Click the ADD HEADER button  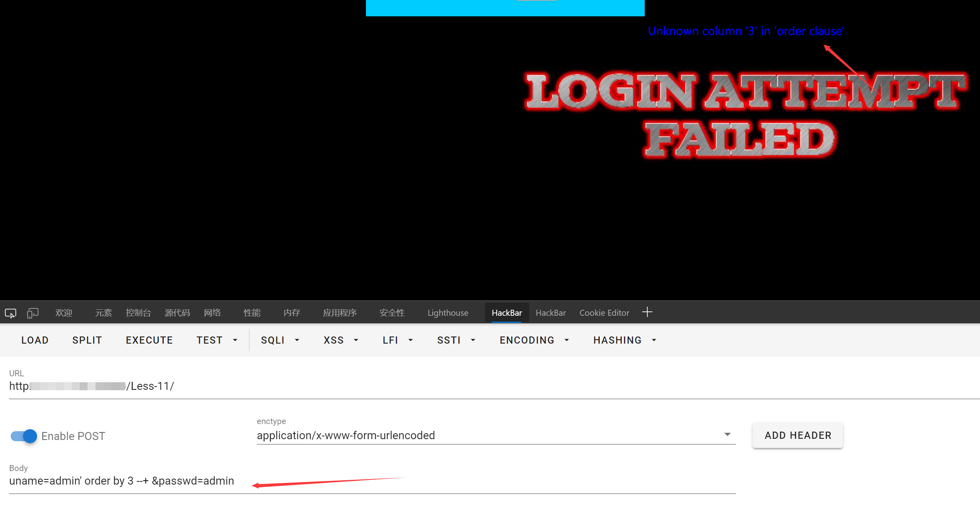pyautogui.click(x=798, y=435)
